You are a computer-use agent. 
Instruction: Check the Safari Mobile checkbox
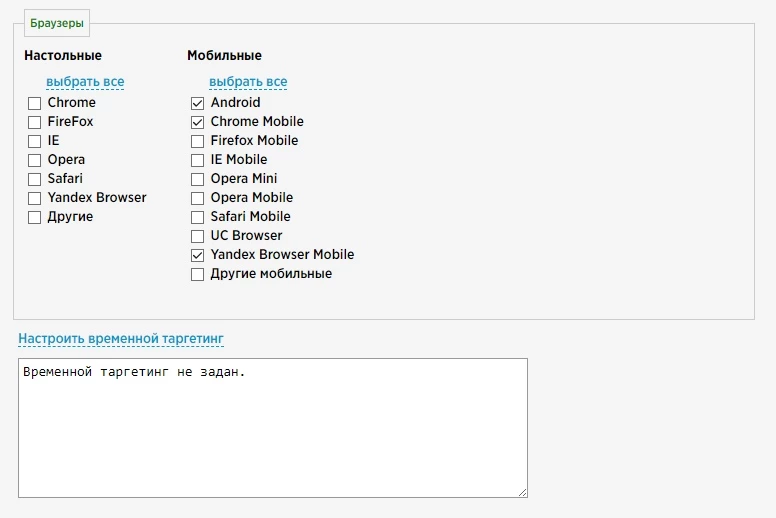click(x=197, y=217)
